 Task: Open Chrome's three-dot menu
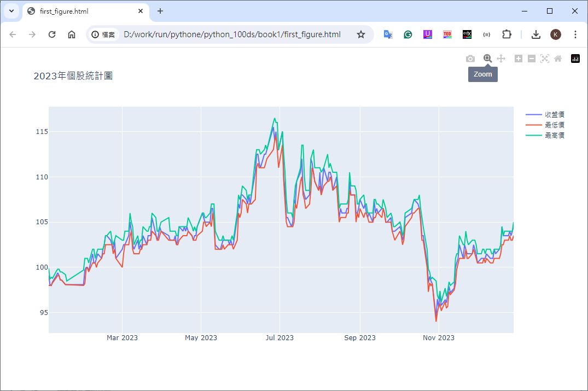(575, 34)
